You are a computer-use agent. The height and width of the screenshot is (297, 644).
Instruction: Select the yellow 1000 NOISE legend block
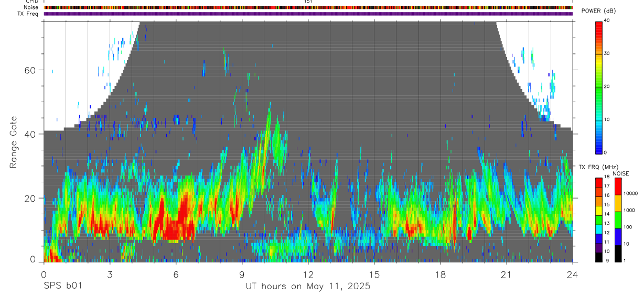[x=618, y=203]
